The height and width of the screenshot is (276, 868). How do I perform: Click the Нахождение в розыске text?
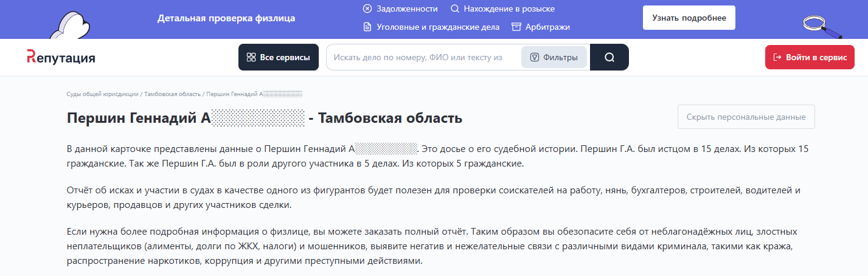pyautogui.click(x=509, y=9)
